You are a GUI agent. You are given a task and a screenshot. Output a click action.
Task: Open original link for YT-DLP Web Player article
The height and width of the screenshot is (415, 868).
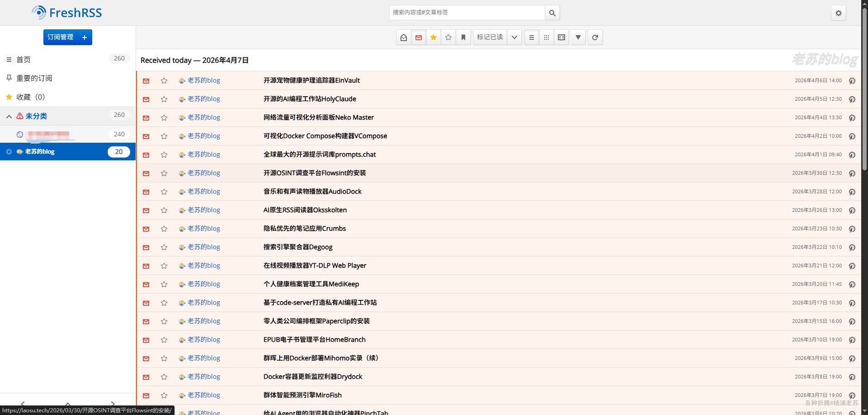pyautogui.click(x=852, y=266)
